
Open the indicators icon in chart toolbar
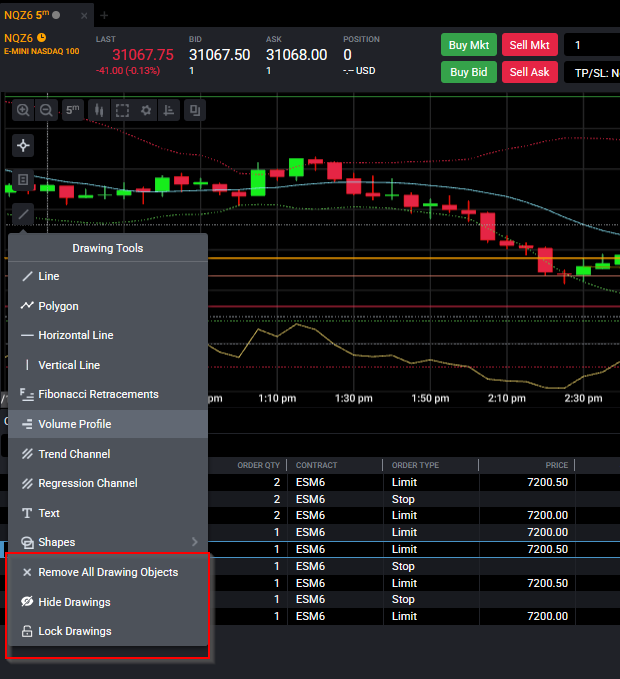[x=169, y=110]
